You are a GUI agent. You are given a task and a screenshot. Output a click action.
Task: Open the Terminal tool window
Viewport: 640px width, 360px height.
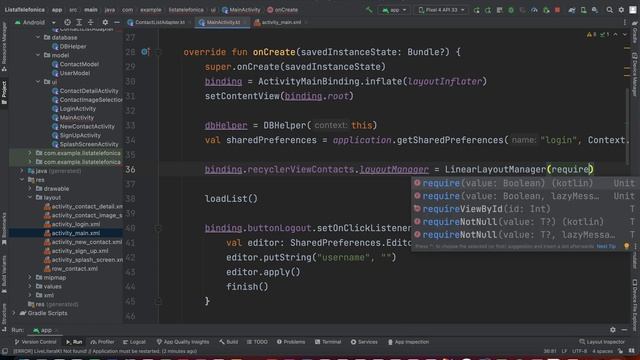328,342
